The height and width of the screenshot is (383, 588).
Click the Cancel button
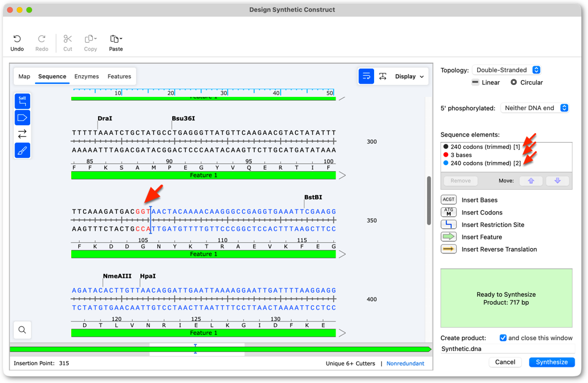coord(505,362)
